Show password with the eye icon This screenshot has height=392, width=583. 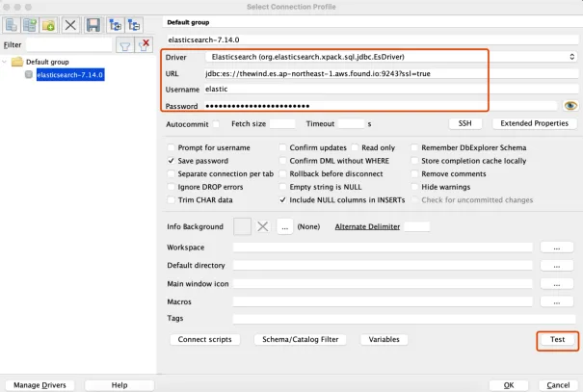570,106
